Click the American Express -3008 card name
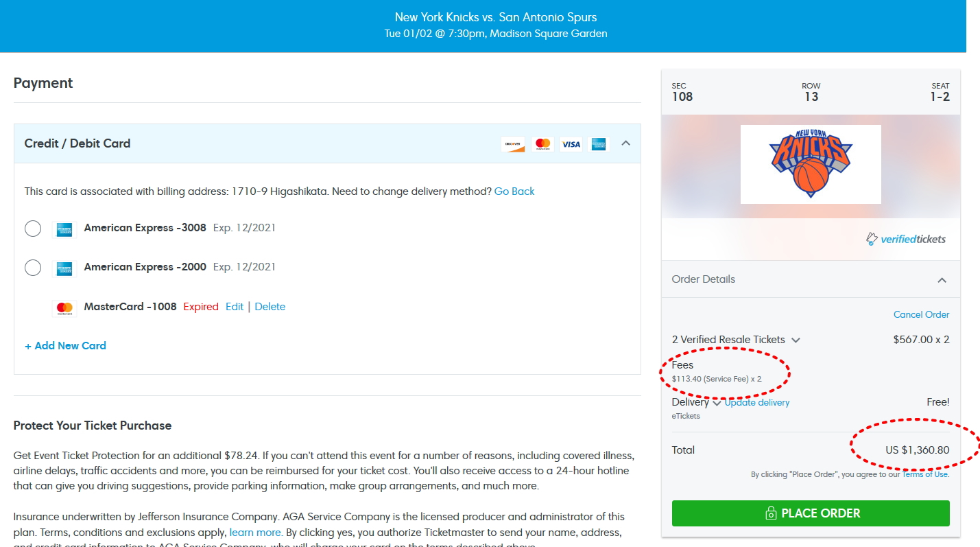 coord(145,228)
